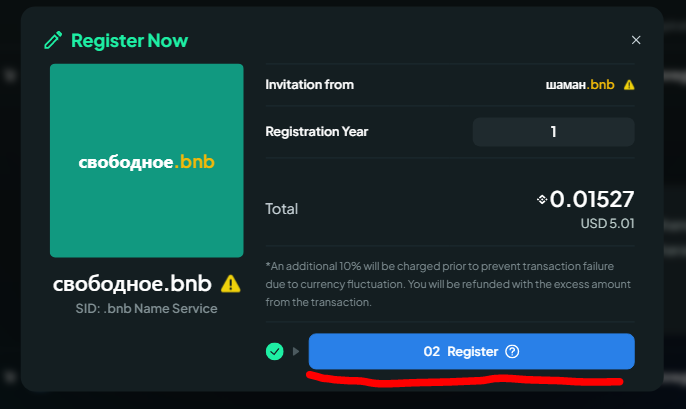686x409 pixels.
Task: Click the 0.01527 total amount
Action: click(x=592, y=199)
